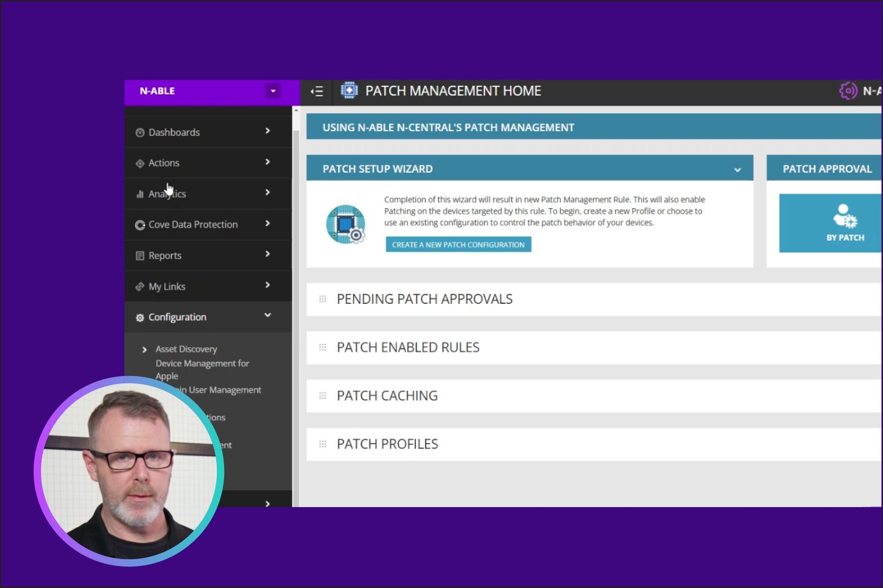This screenshot has height=588, width=883.
Task: Open the N-ABLE customer dropdown arrow
Action: coord(273,91)
